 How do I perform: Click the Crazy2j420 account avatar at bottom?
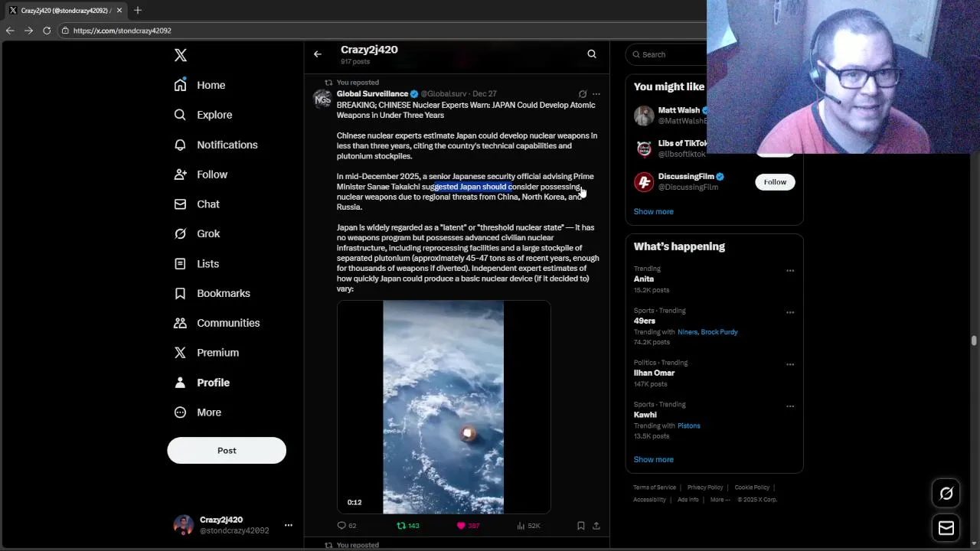point(184,525)
